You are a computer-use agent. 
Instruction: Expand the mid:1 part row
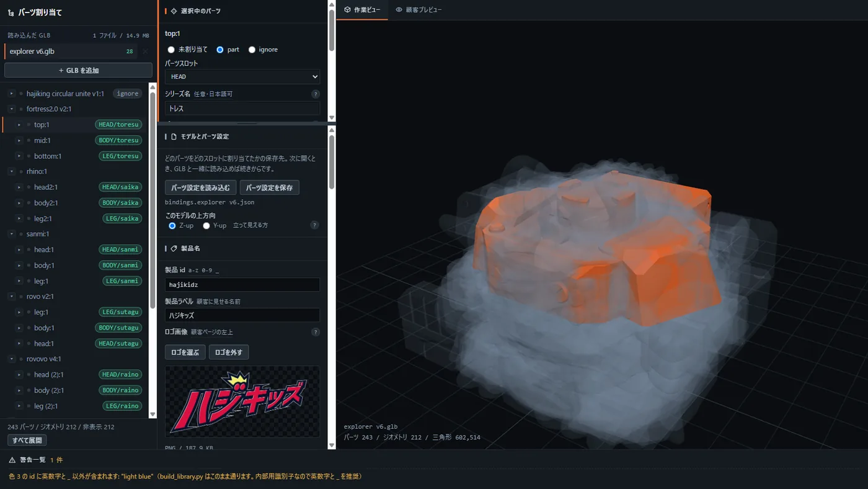tap(19, 140)
